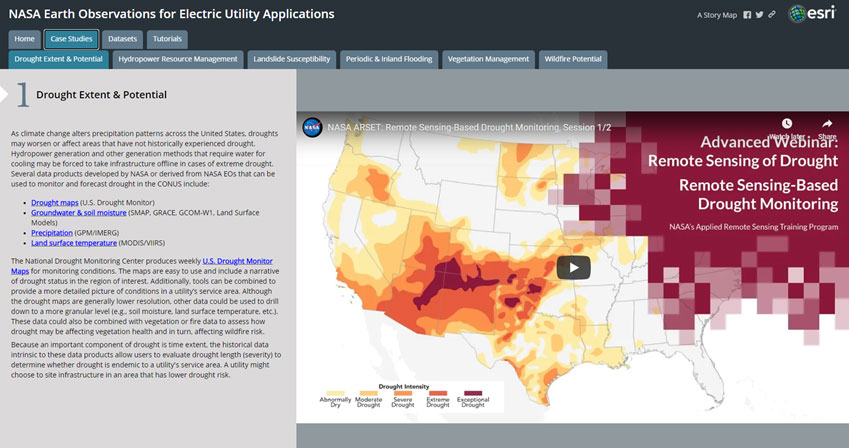849x448 pixels.
Task: Select Drought Extent & Potential tab
Action: (58, 59)
